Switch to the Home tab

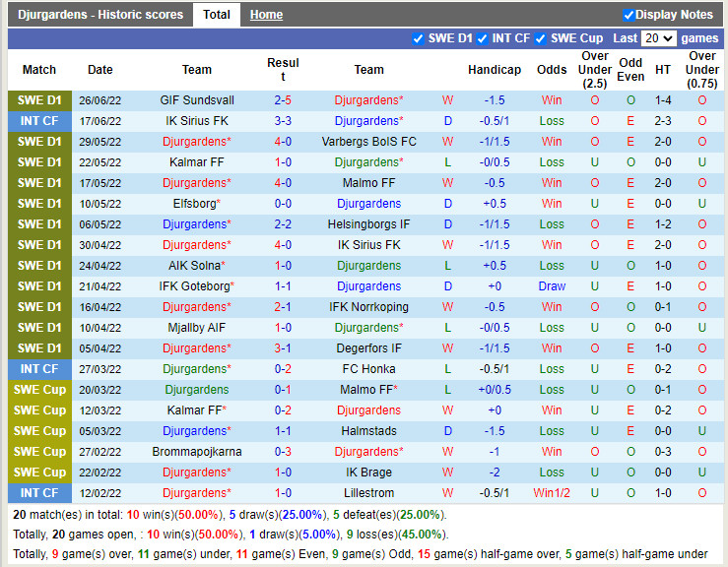(266, 15)
